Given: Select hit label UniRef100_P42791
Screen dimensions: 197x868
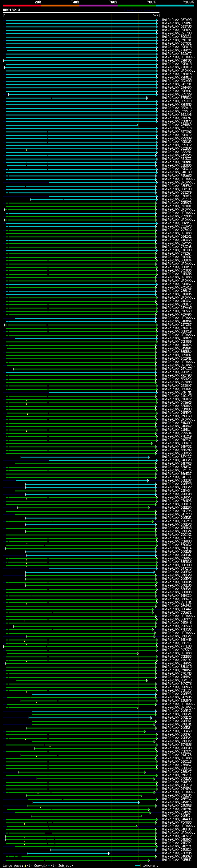Looking at the screenshot, I should click(177, 84).
